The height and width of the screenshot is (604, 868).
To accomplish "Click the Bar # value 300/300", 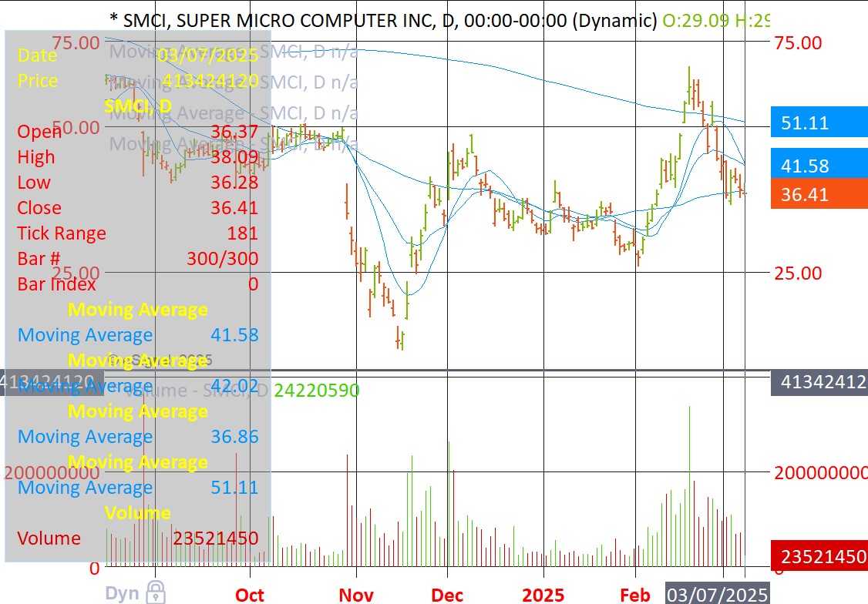I will (223, 259).
